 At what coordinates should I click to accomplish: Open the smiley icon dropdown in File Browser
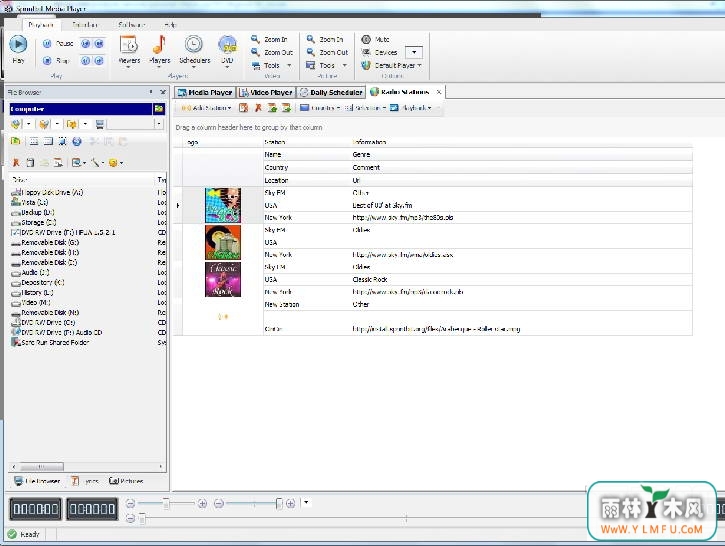(116, 163)
